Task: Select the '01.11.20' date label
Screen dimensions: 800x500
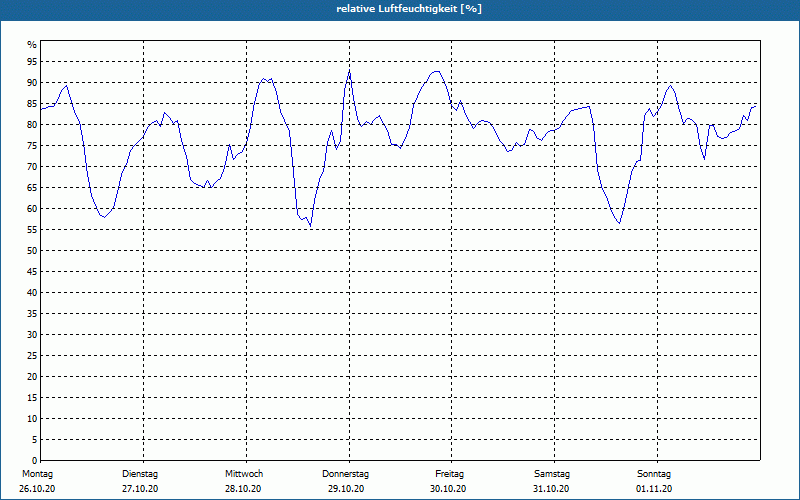Action: tap(654, 489)
